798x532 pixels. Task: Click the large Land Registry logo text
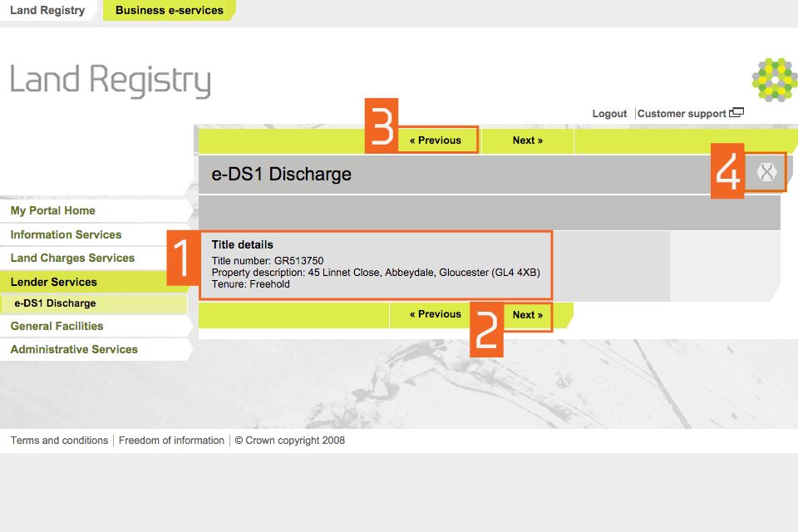(111, 81)
